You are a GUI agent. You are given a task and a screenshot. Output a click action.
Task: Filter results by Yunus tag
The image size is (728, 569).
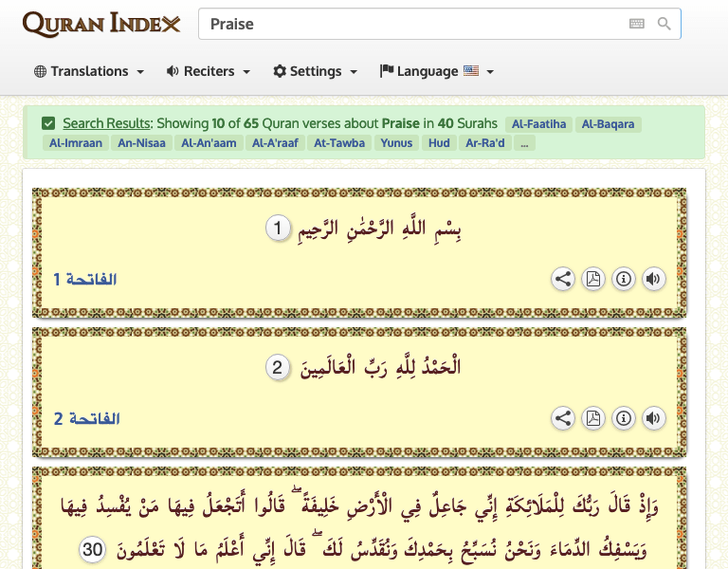click(x=396, y=143)
